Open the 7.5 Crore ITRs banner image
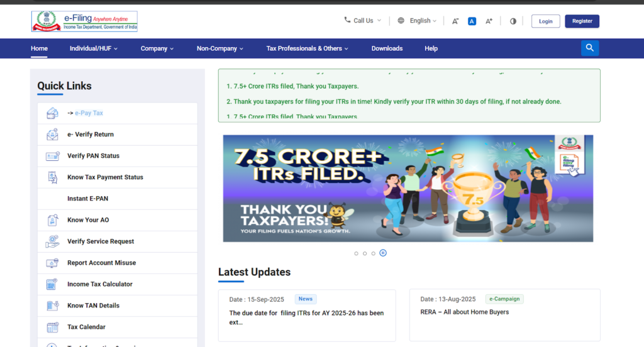The height and width of the screenshot is (347, 644). [408, 188]
